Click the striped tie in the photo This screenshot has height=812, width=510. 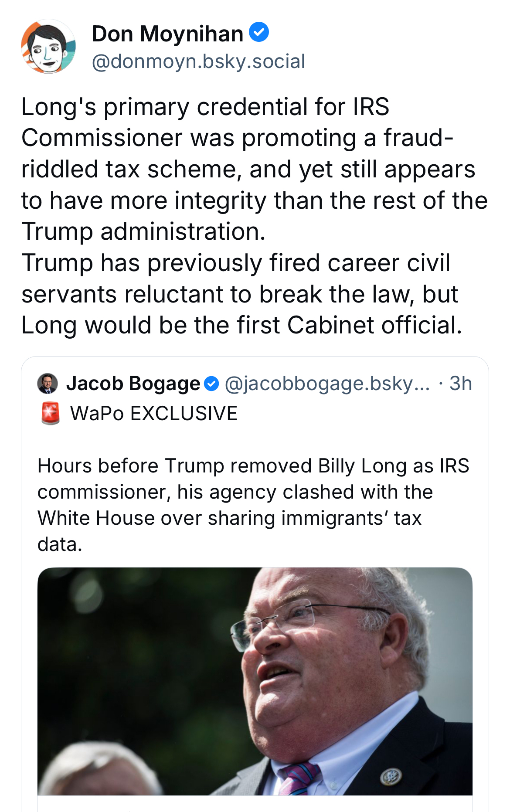[x=300, y=778]
